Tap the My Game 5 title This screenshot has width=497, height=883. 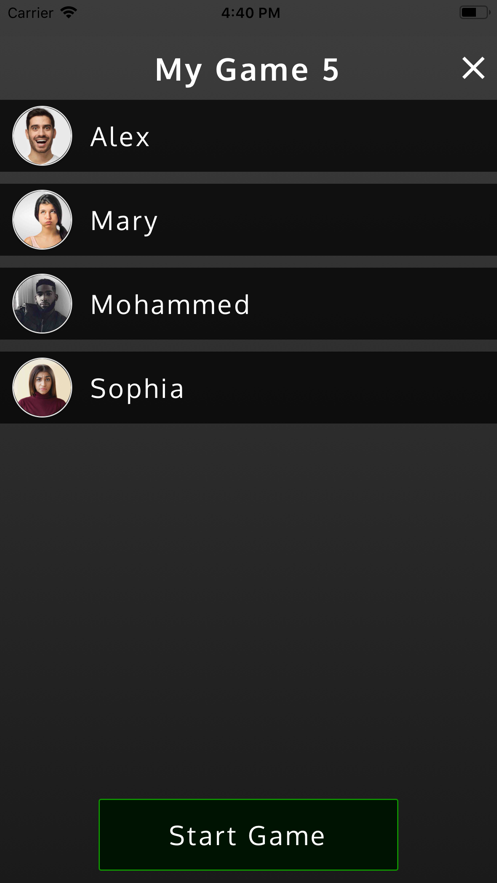pyautogui.click(x=248, y=70)
